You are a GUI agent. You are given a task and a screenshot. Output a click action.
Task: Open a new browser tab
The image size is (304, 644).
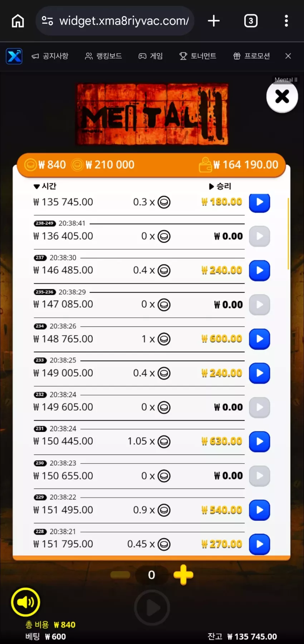214,21
